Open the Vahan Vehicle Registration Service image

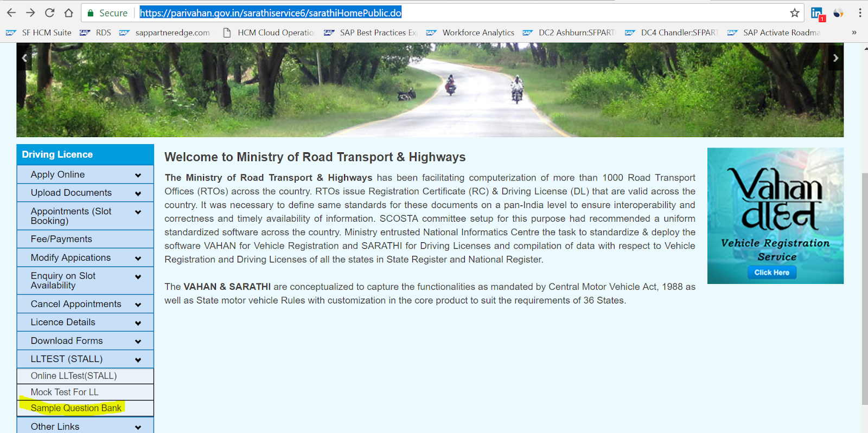[x=775, y=216]
